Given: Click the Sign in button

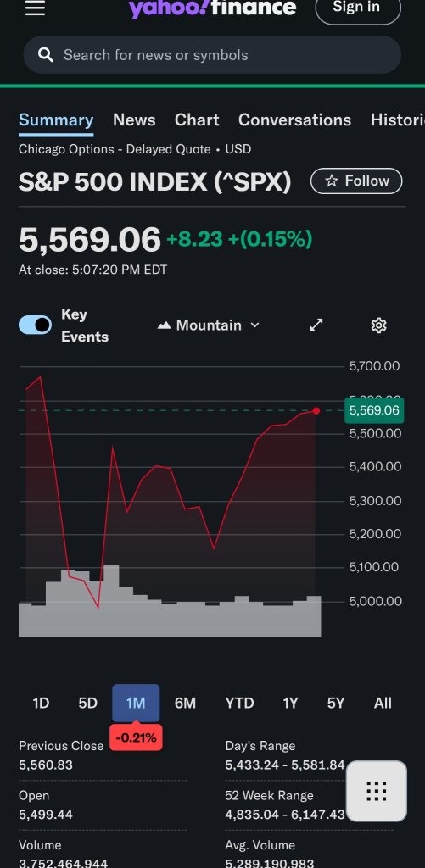Looking at the screenshot, I should pos(358,8).
